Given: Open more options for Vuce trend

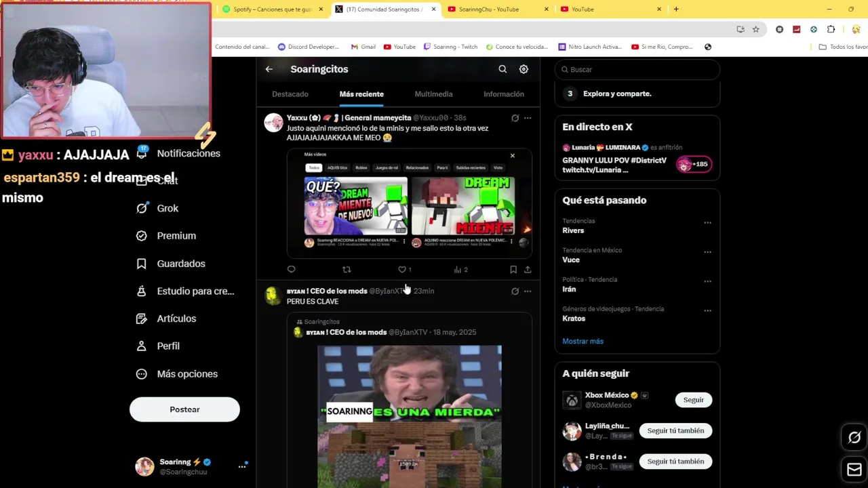Looking at the screenshot, I should pyautogui.click(x=707, y=251).
